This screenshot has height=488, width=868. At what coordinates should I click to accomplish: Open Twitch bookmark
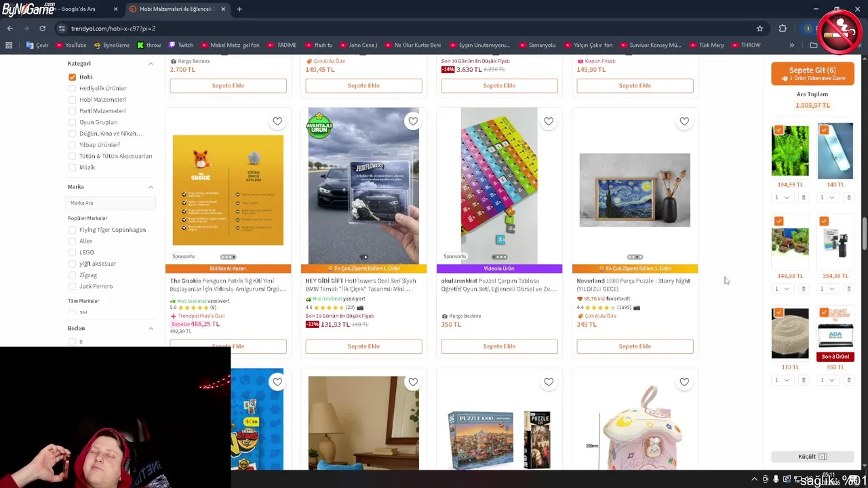click(x=180, y=45)
